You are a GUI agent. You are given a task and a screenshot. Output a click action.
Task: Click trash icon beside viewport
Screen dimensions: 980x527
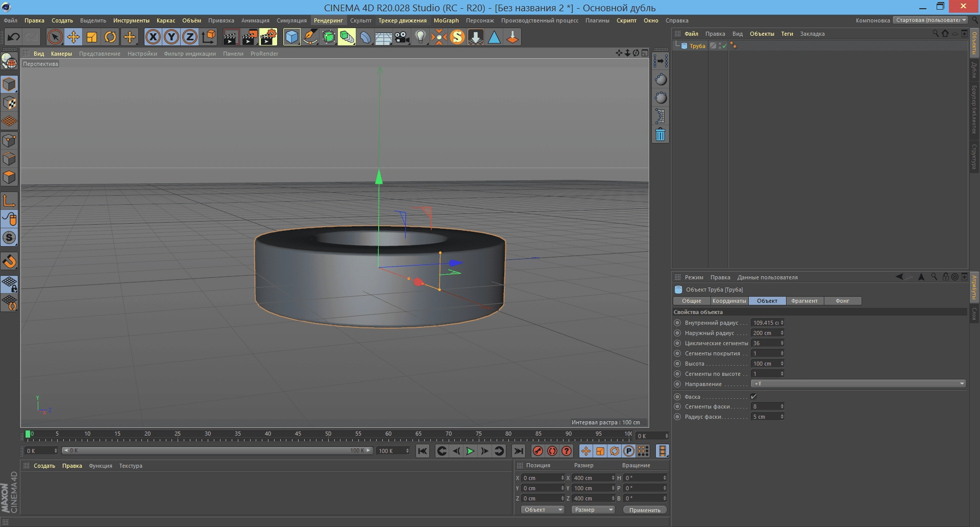[660, 135]
